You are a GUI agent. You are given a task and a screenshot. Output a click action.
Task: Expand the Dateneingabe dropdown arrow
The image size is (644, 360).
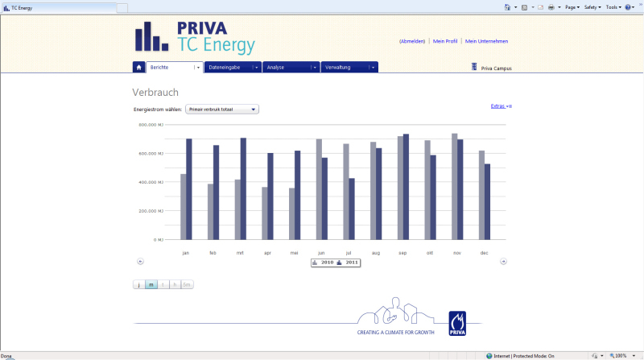[257, 68]
